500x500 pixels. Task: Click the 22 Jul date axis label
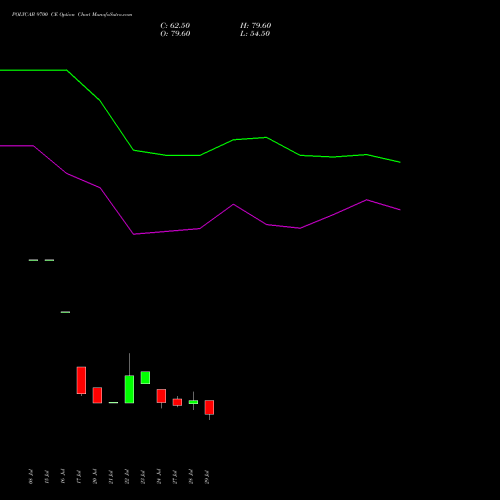127,477
